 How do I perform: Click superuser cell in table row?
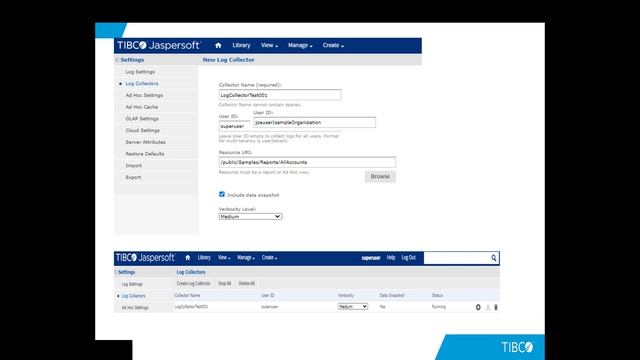click(270, 307)
